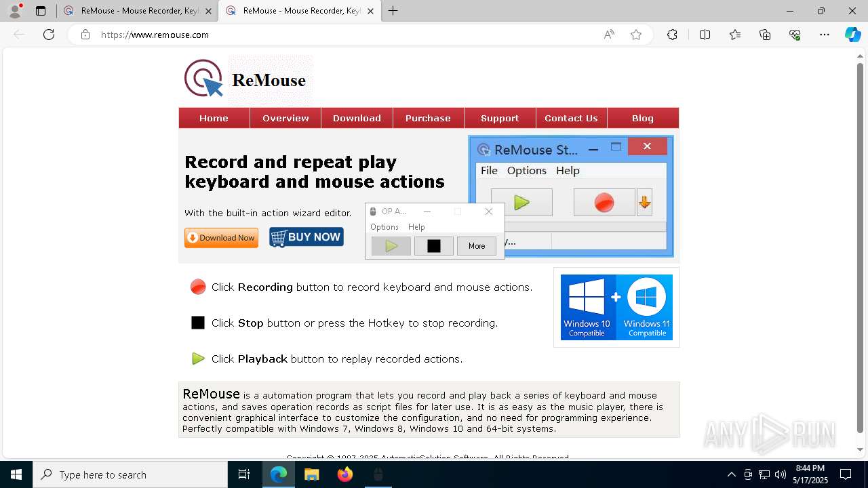Open the auto clicker taskbar icon
Image resolution: width=868 pixels, height=488 pixels.
(378, 474)
